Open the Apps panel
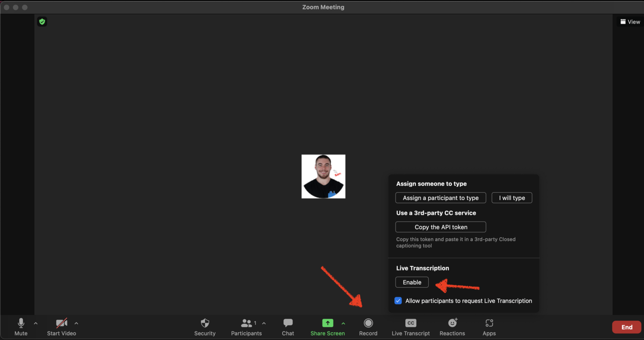Viewport: 644px width, 340px height. pos(489,323)
